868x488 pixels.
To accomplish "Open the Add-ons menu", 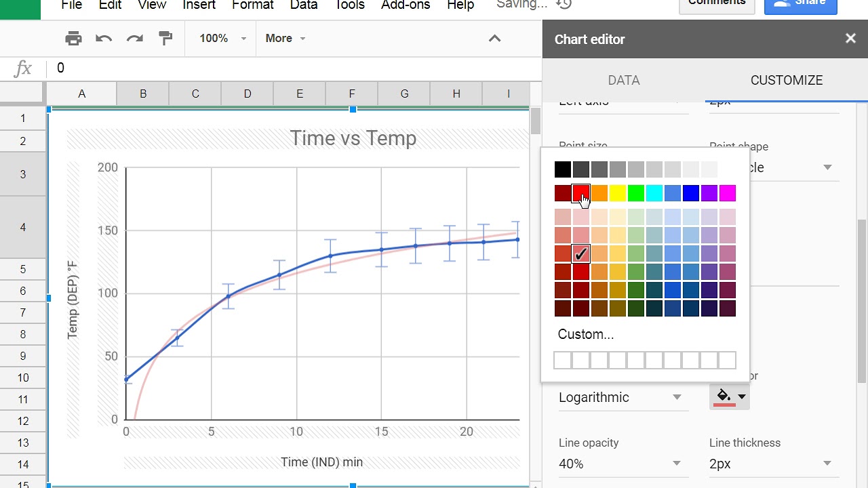I will tap(406, 5).
